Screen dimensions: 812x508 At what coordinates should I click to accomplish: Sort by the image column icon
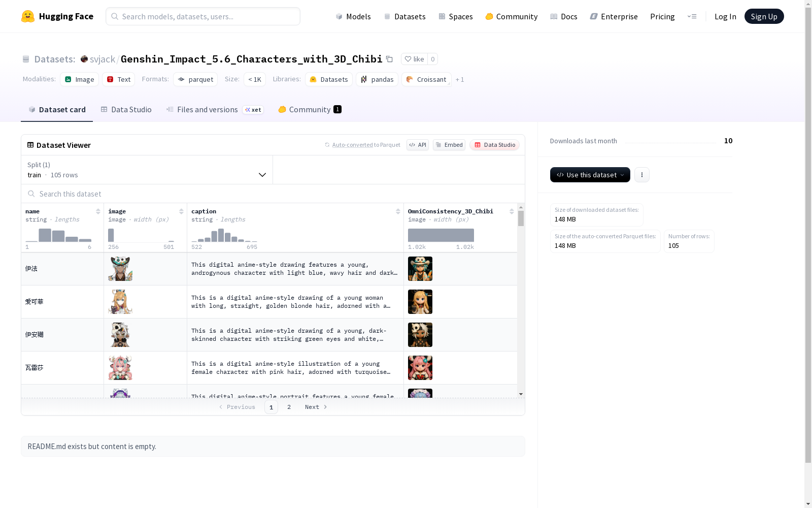(x=181, y=211)
